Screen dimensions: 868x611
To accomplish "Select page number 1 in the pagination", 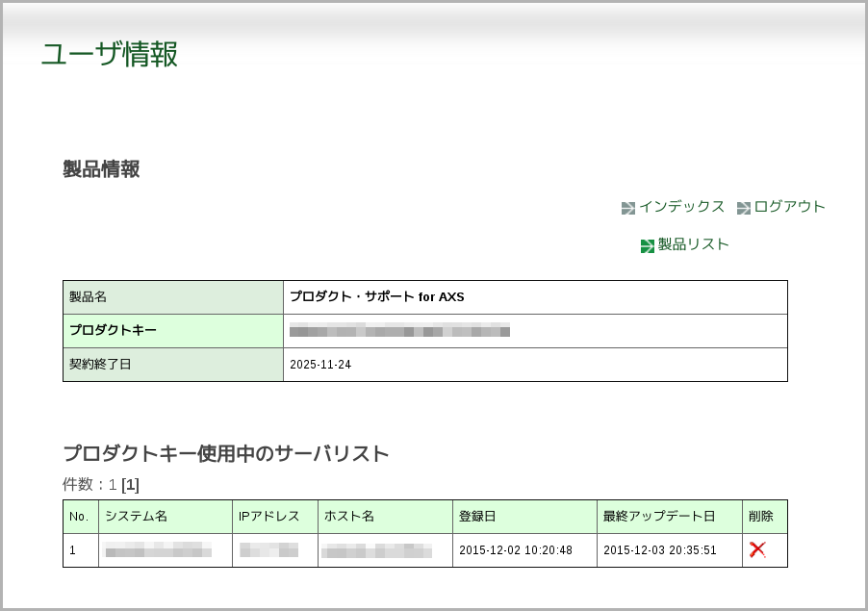I will point(130,484).
